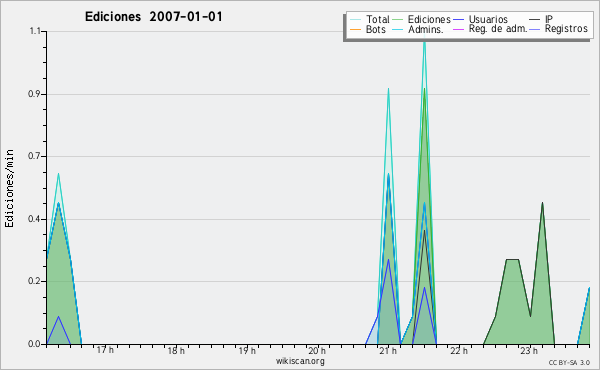Click the 21 h axis tick label
The height and width of the screenshot is (370, 600).
pos(388,350)
